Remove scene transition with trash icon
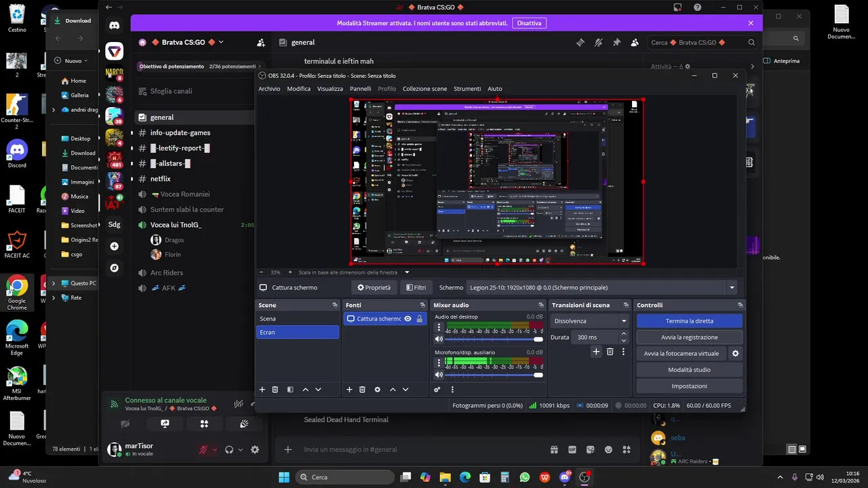The image size is (868, 488). point(610,352)
